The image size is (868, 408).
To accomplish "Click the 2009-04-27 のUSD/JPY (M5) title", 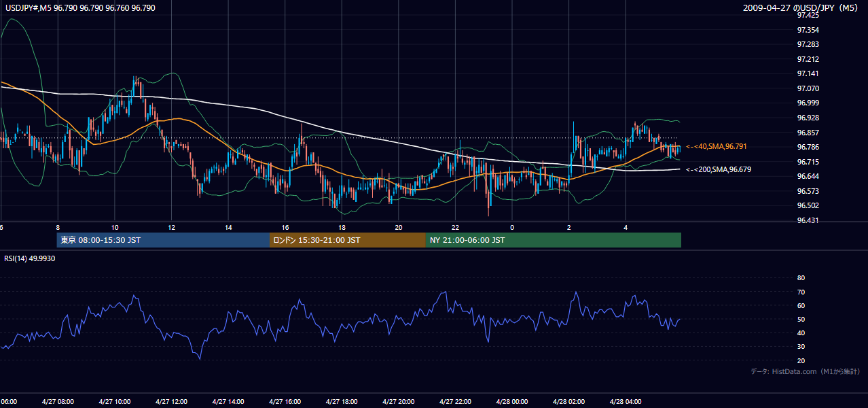I will pos(801,7).
